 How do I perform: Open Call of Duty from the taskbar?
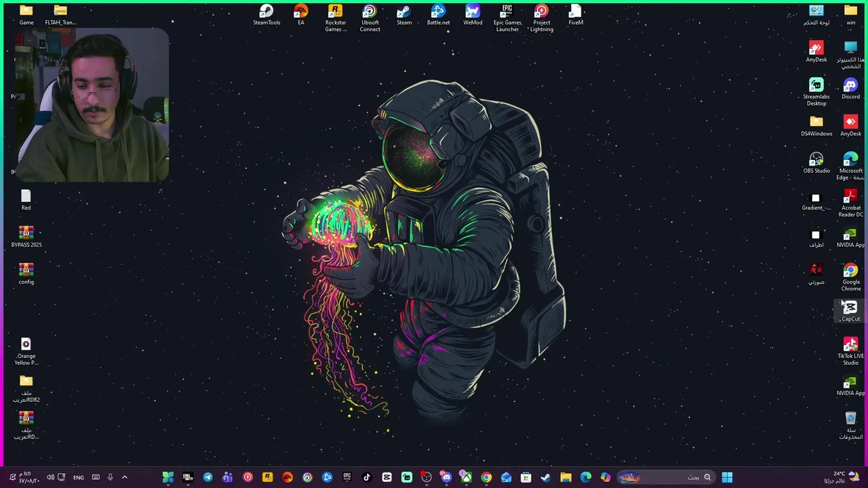[188, 477]
